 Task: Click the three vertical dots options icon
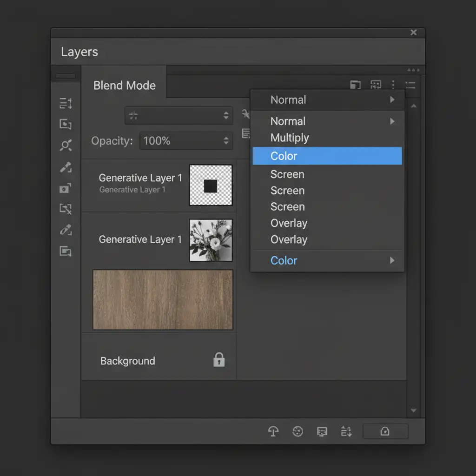coord(393,85)
